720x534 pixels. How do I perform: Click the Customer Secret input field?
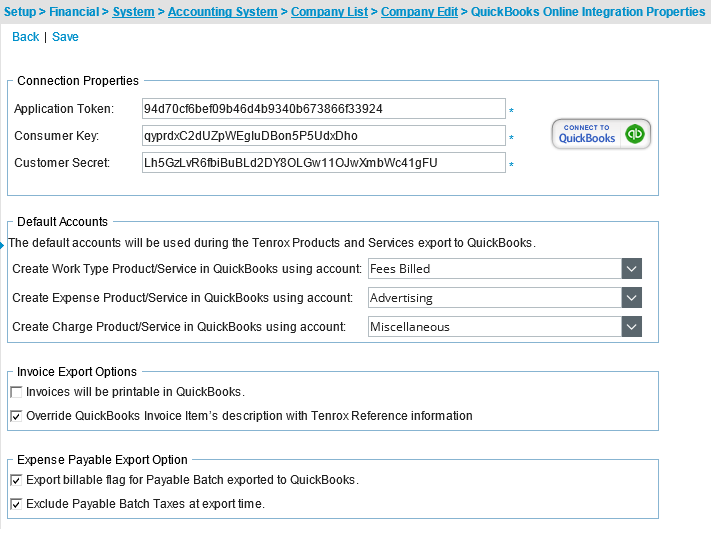[x=324, y=163]
